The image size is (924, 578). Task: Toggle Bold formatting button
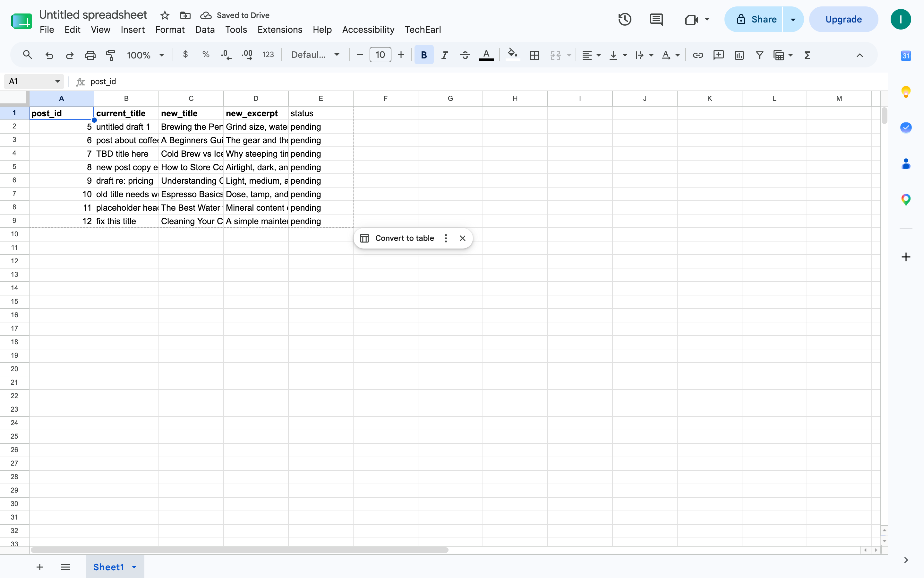click(x=424, y=55)
